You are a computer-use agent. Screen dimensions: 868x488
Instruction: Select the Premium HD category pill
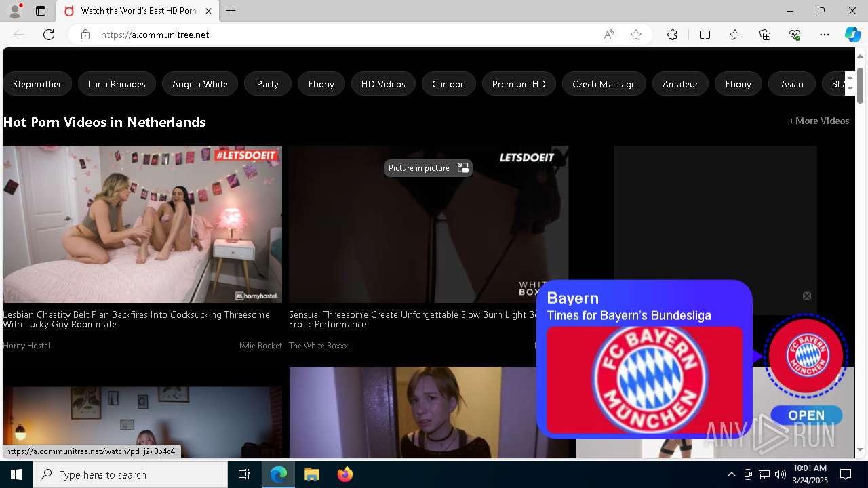[519, 84]
